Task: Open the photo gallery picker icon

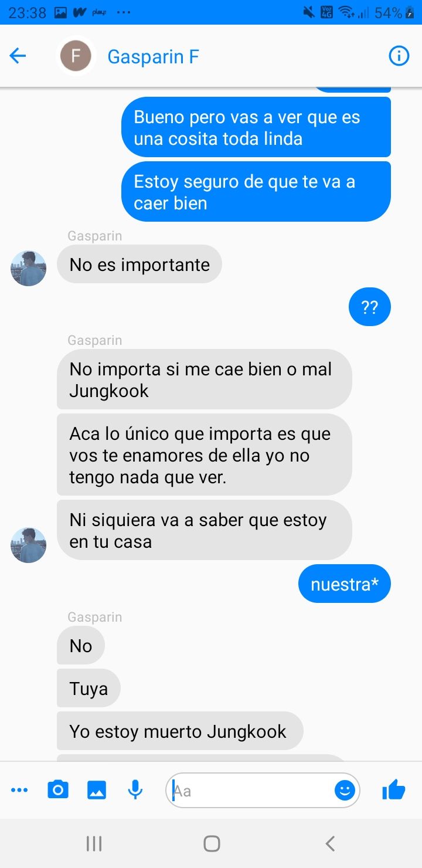Action: coord(96,790)
